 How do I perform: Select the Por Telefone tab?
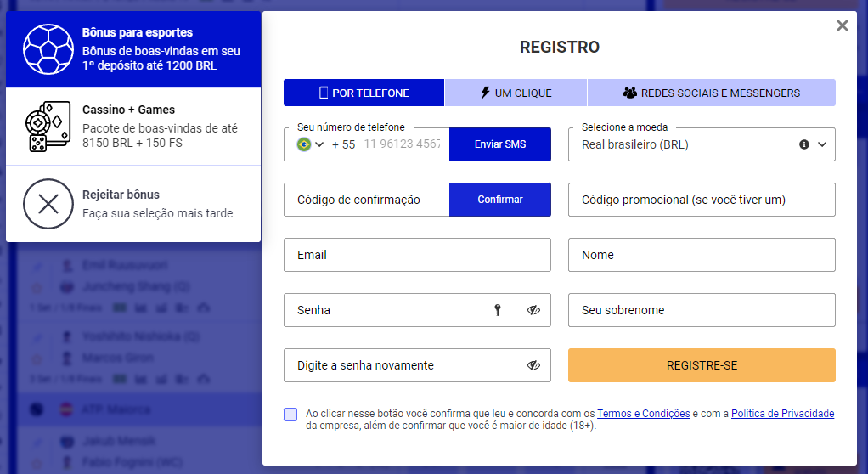[x=364, y=93]
